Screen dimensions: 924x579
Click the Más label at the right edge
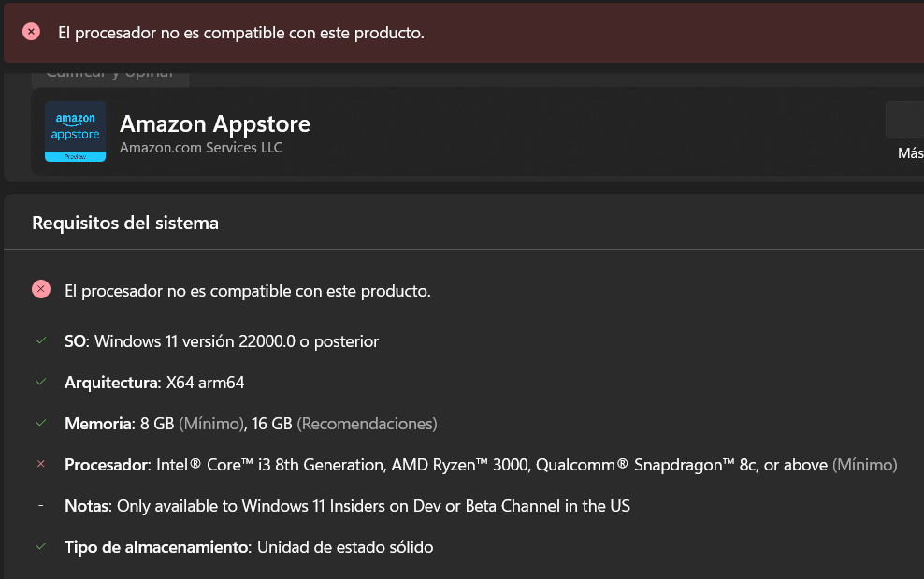910,153
